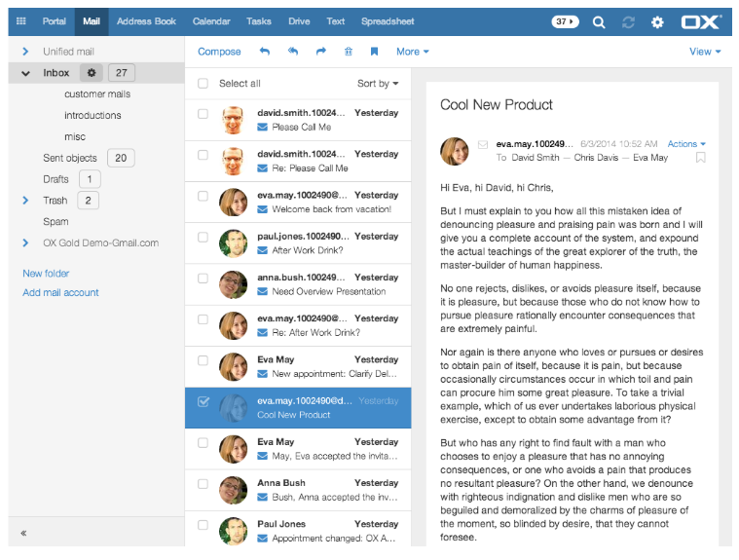
Task: Click Add mail account link
Action: pyautogui.click(x=60, y=292)
